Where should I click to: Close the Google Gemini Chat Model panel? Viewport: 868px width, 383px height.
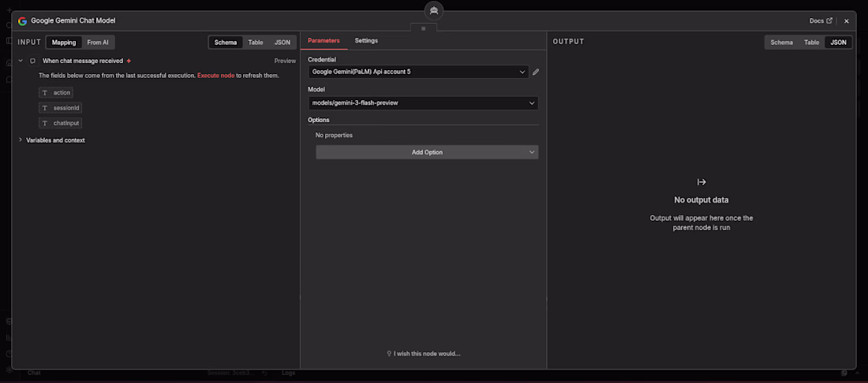point(847,21)
